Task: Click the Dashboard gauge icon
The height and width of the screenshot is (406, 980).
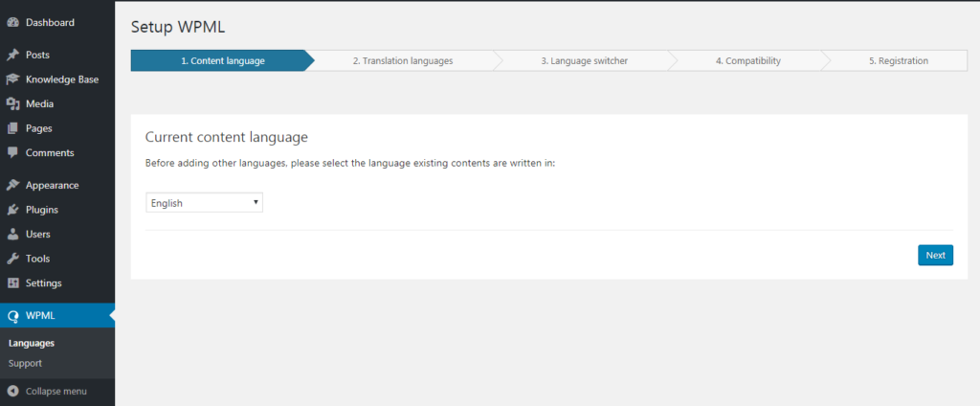Action: 12,22
